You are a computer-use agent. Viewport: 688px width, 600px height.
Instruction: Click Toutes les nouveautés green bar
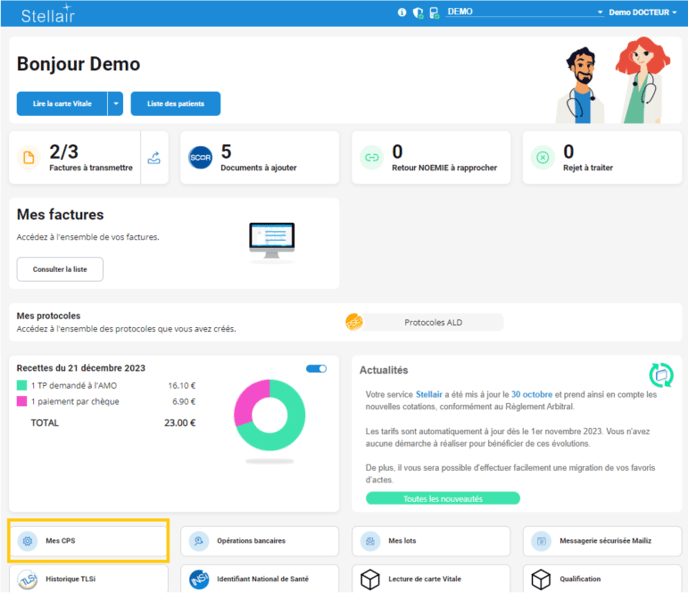point(442,498)
